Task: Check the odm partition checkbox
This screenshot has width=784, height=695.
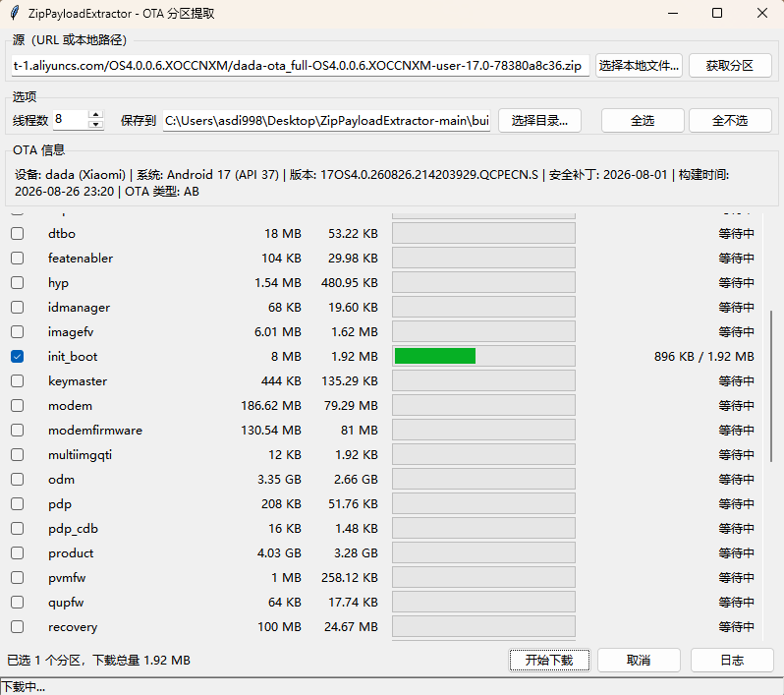Action: (18, 480)
